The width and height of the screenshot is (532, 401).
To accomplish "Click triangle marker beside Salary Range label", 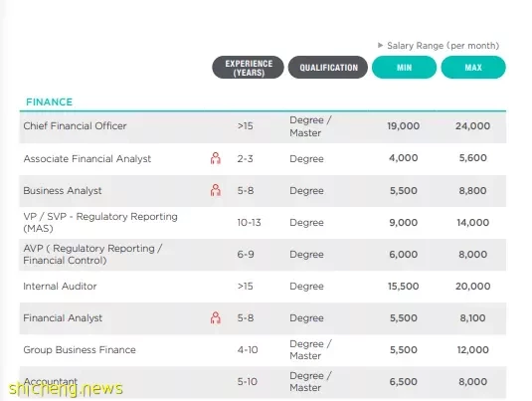I will [380, 45].
